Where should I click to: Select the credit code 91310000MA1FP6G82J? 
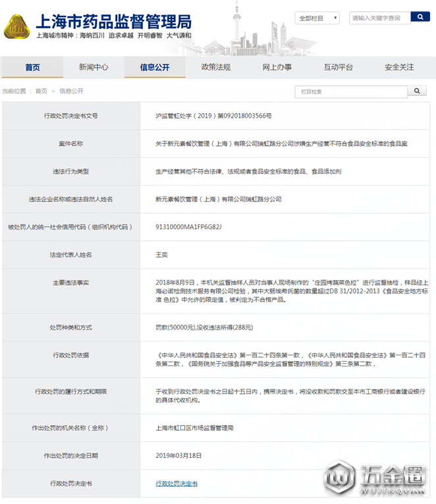point(188,227)
